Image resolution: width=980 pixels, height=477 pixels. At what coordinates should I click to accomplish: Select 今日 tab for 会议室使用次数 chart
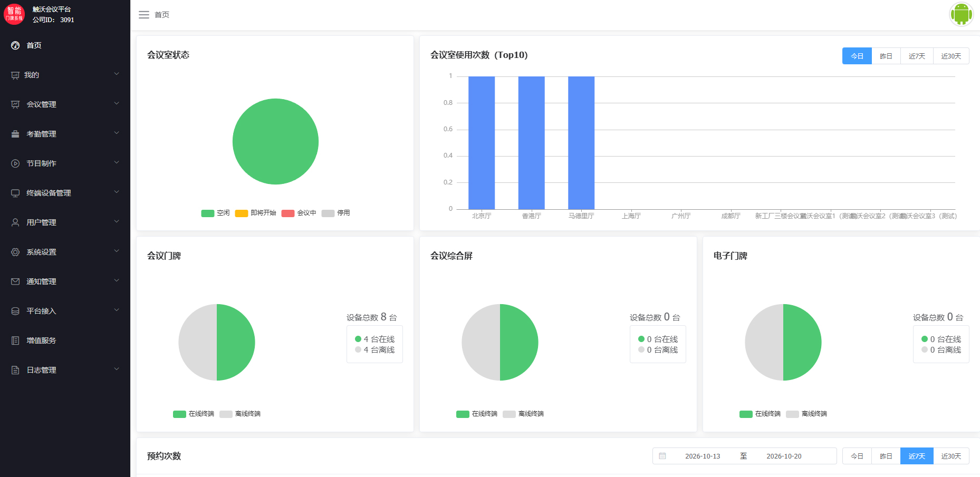pos(857,56)
